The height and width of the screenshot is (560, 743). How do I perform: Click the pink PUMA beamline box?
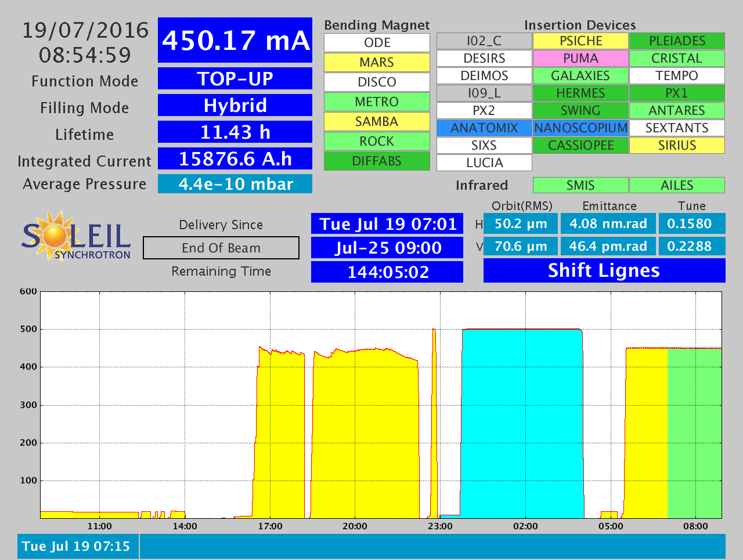[x=580, y=58]
